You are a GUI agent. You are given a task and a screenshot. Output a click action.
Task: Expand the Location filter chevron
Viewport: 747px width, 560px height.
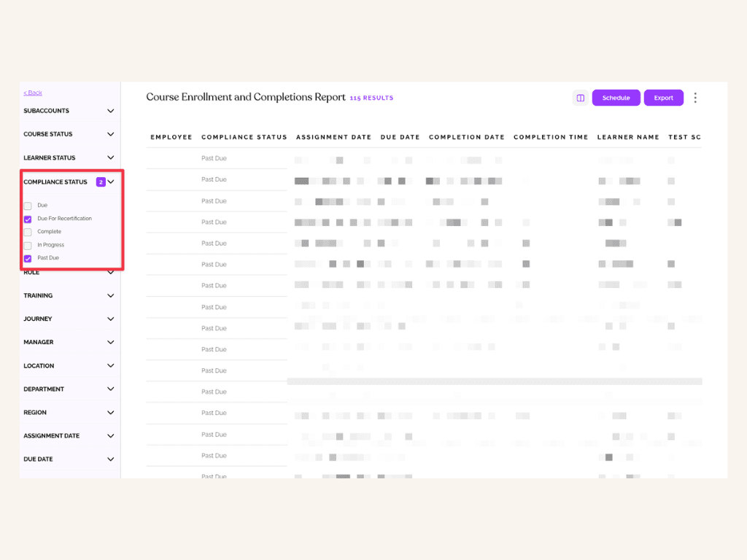click(111, 366)
